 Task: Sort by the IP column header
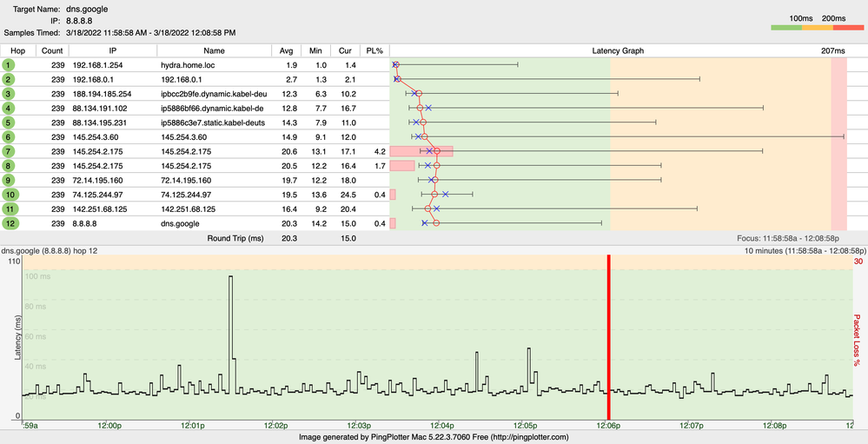coord(113,51)
